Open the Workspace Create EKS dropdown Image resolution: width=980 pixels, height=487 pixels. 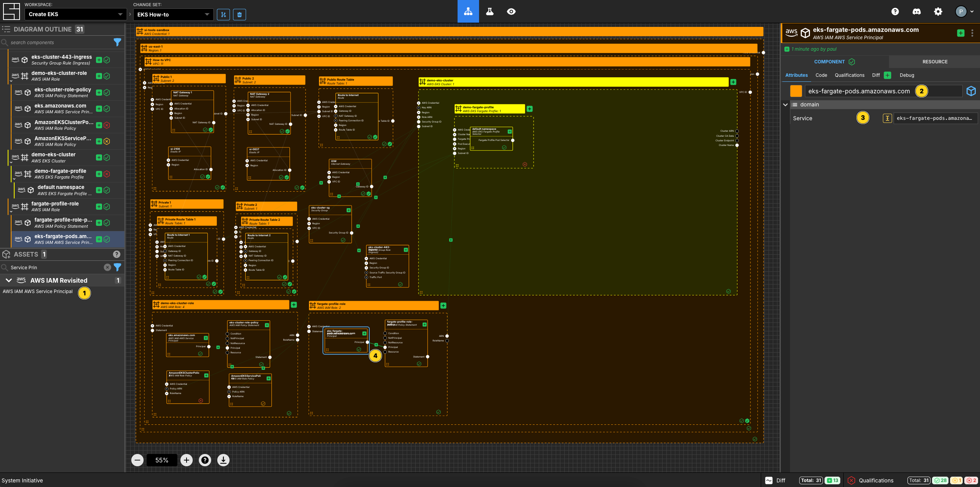(76, 15)
